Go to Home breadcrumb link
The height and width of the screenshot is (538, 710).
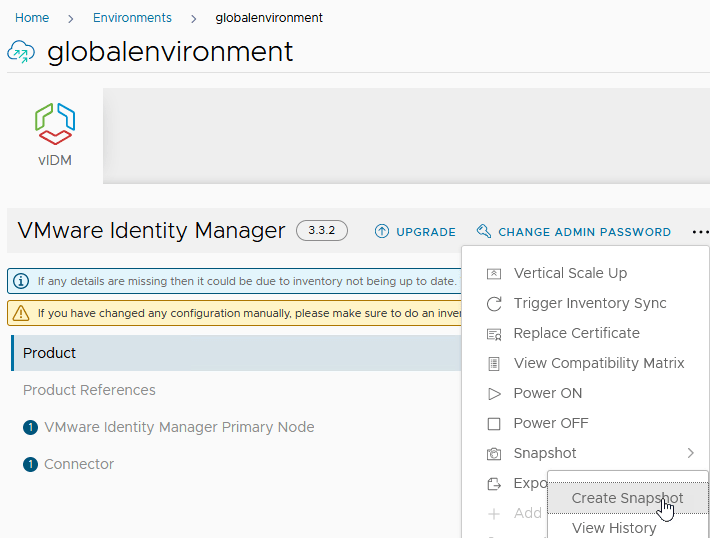tap(32, 18)
